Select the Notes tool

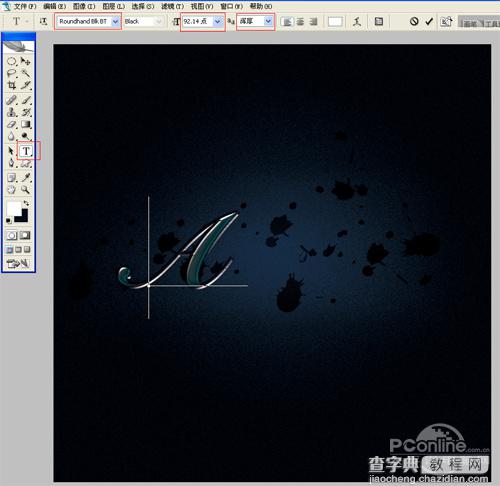coord(12,178)
